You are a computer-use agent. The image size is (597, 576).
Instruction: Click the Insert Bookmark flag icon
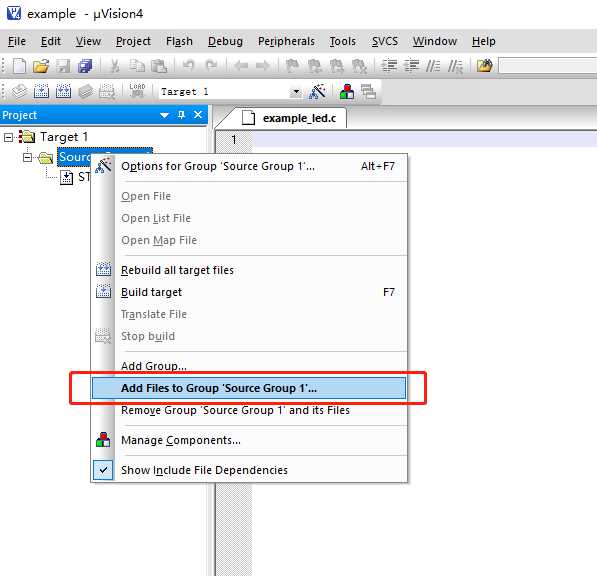(x=292, y=66)
